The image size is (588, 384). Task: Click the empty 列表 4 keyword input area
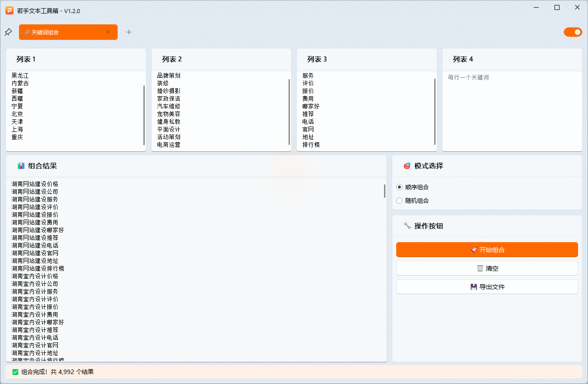(511, 111)
